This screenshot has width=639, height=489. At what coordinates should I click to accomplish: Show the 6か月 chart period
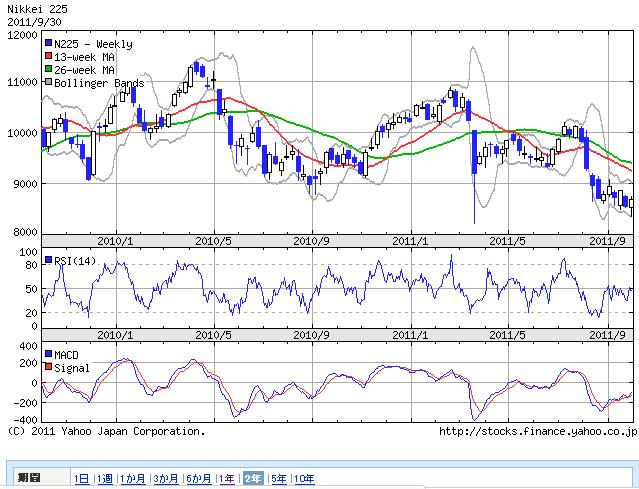[x=199, y=479]
